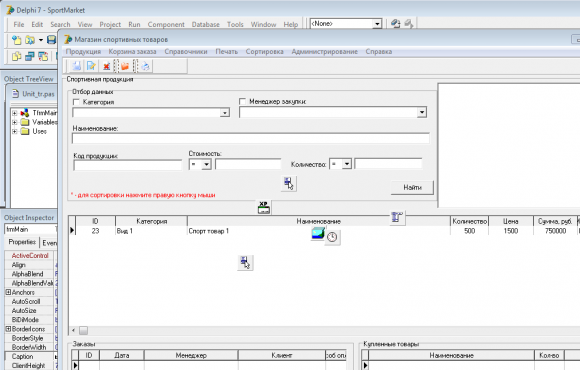The width and height of the screenshot is (580, 370).
Task: Enable the Категория filter checkbox
Action: click(76, 102)
